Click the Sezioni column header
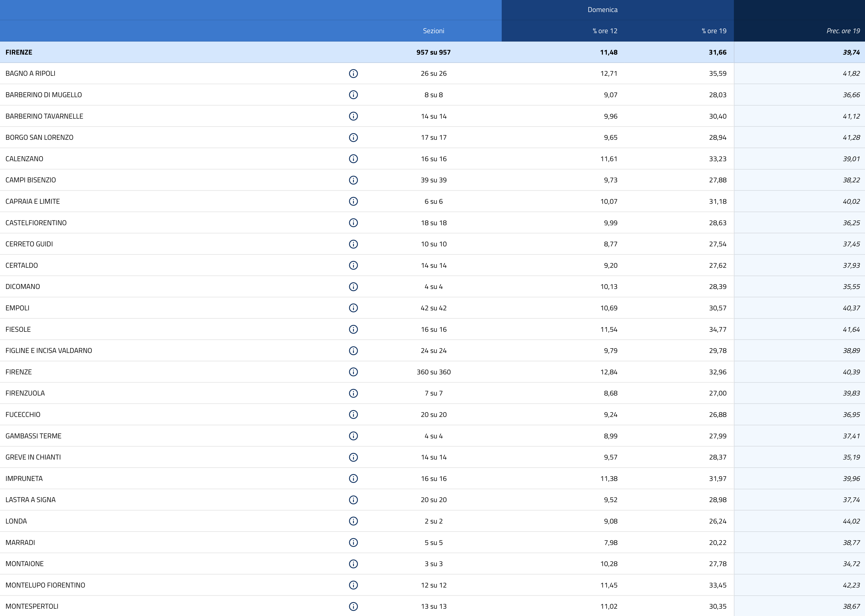865x616 pixels. [434, 31]
